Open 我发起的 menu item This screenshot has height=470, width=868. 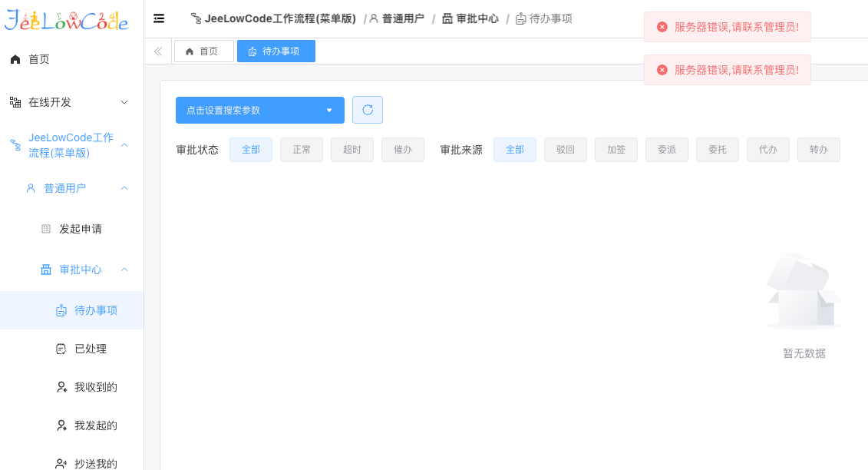click(x=72, y=425)
